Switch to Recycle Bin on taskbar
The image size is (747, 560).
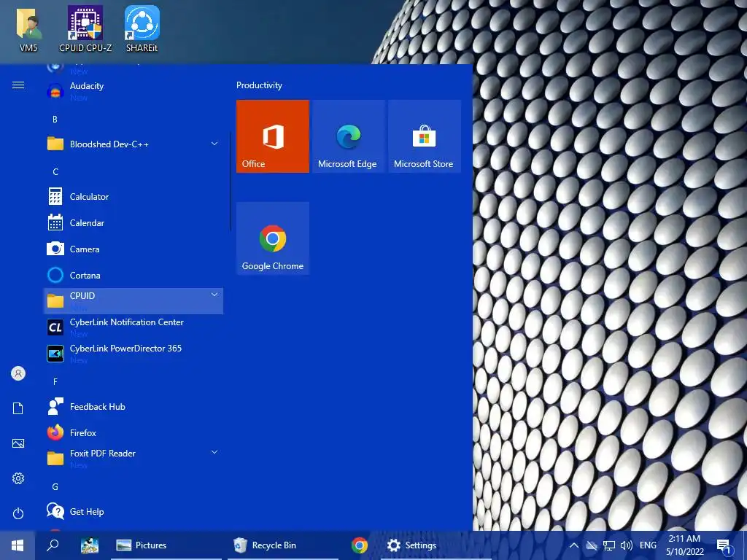tap(283, 545)
